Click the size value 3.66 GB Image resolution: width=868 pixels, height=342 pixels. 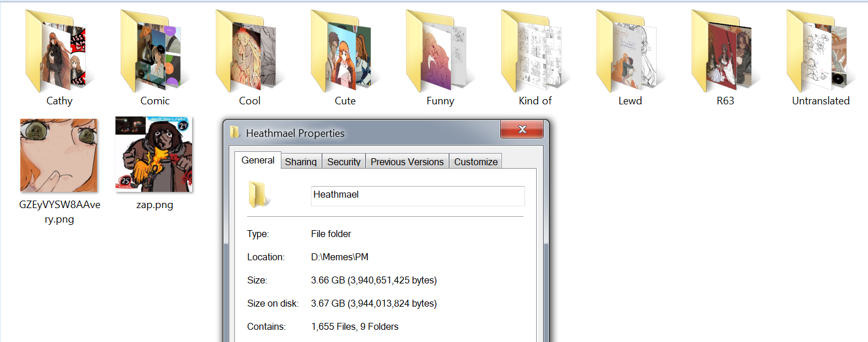pyautogui.click(x=374, y=281)
